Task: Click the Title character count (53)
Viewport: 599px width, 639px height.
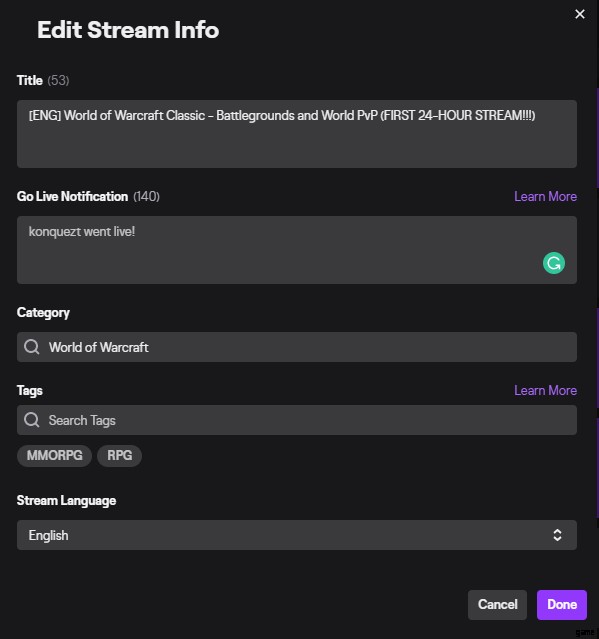Action: (58, 80)
